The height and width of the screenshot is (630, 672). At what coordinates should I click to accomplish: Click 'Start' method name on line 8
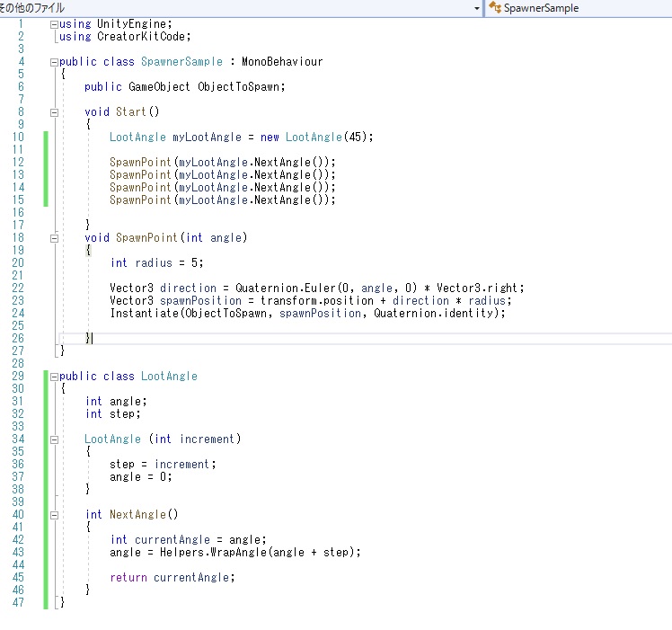(x=130, y=112)
